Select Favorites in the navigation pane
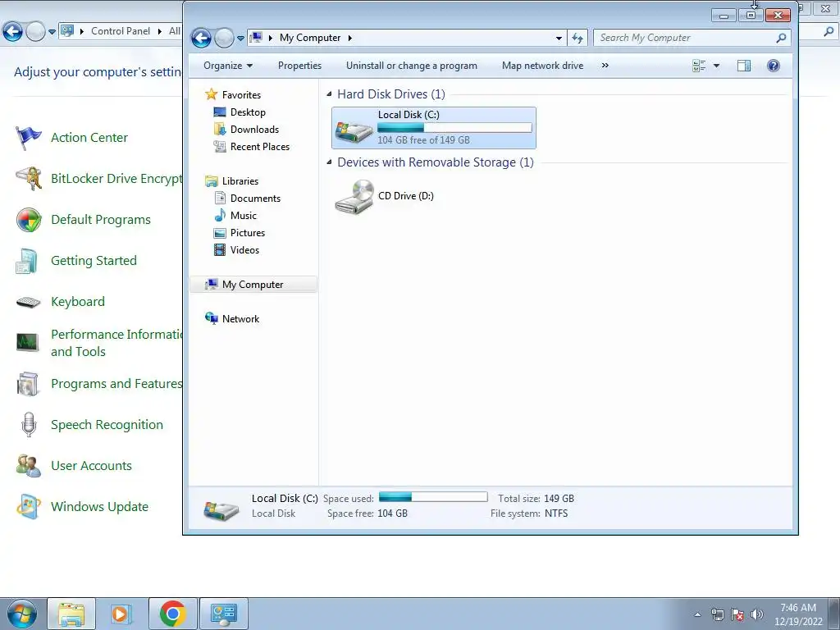This screenshot has height=630, width=840. tap(241, 95)
